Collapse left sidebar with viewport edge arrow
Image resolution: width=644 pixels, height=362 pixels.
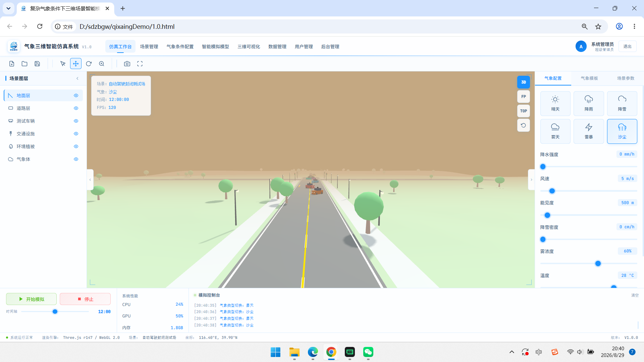90,180
